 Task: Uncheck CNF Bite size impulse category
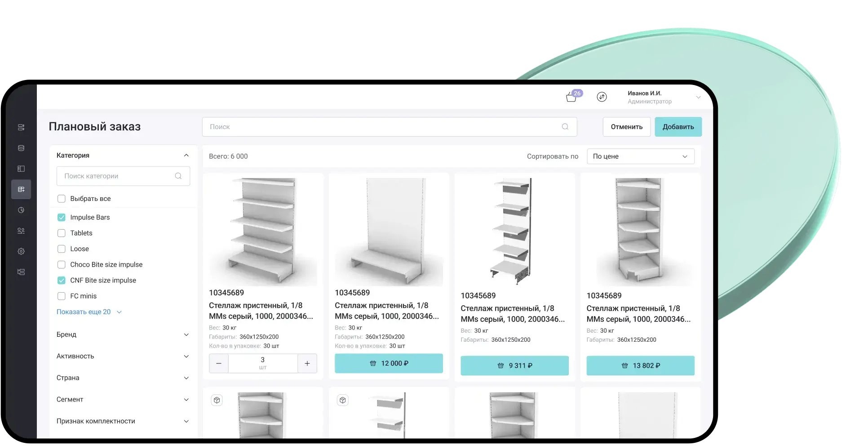click(62, 280)
